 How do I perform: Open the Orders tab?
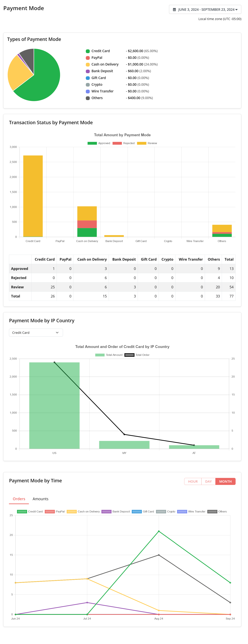point(19,499)
